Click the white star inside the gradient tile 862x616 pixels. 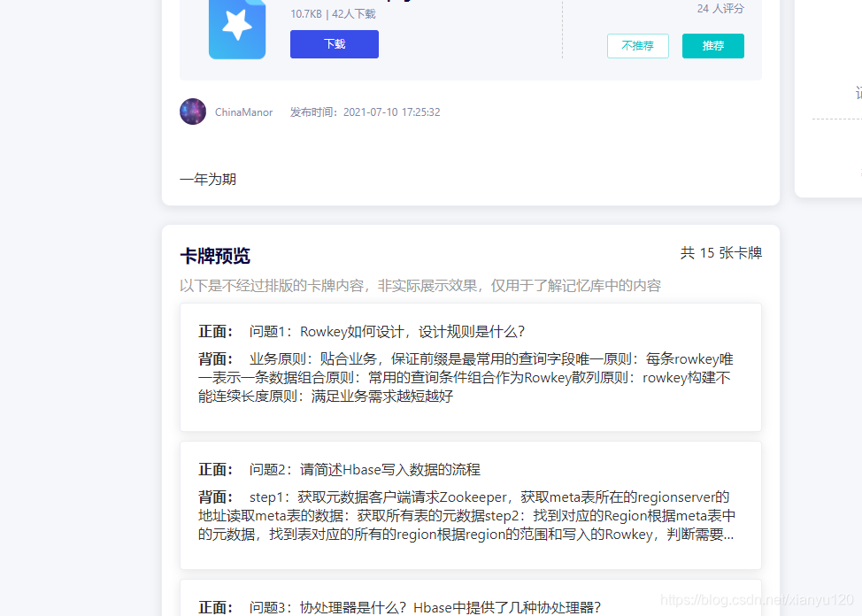tap(236, 29)
